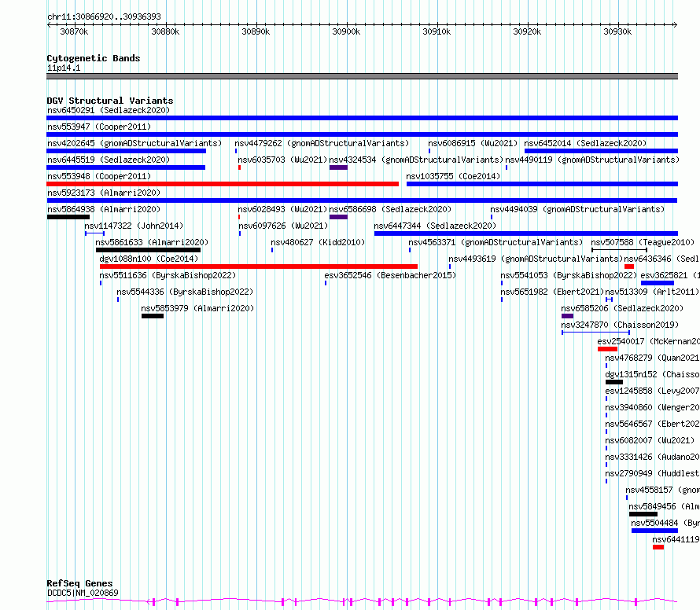Open the nsv4558157 variant label

coord(662,490)
